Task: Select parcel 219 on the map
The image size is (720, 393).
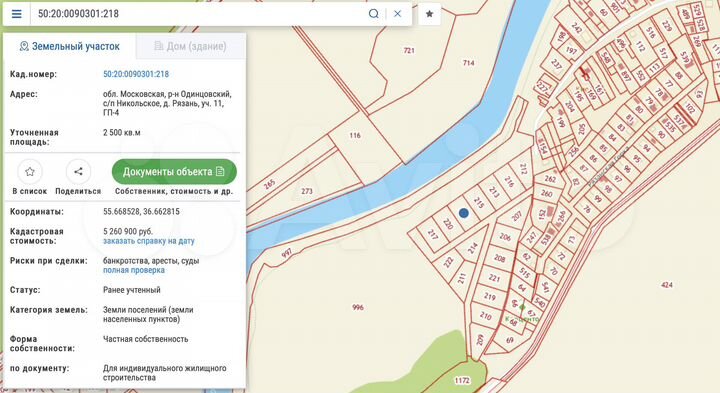Action: (x=489, y=297)
